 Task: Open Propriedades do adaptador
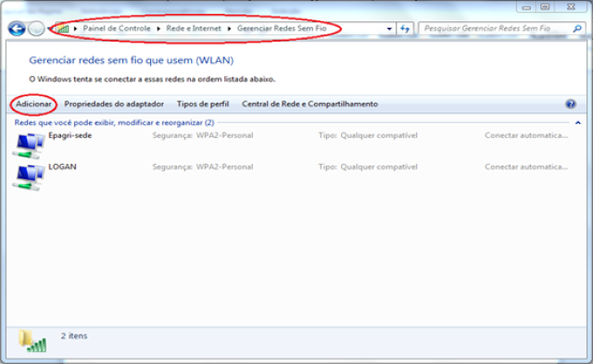pos(114,104)
